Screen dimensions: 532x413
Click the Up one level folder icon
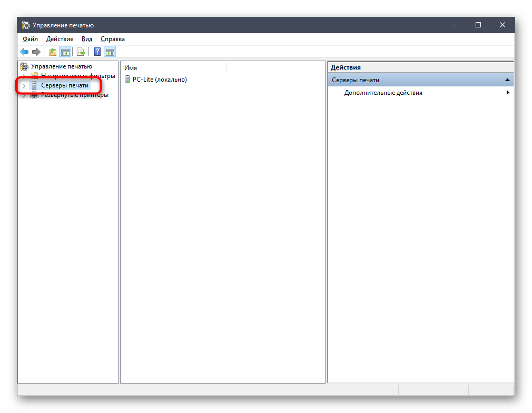tap(52, 52)
